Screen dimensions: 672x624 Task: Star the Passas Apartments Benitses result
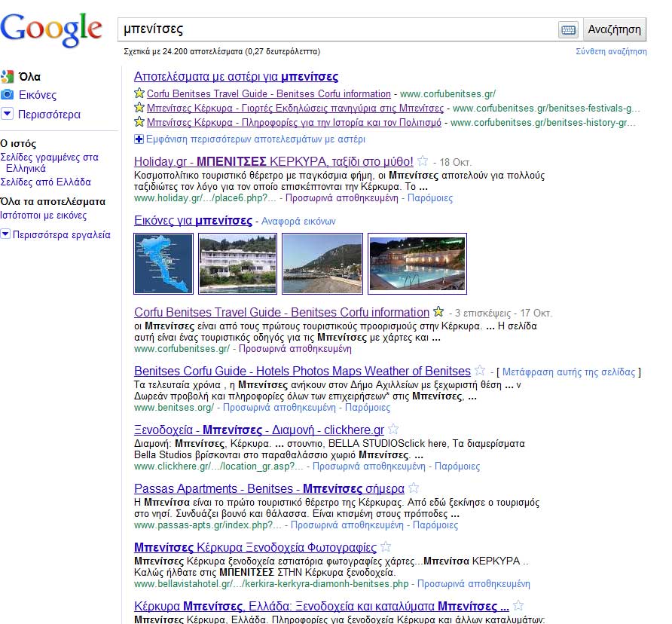(x=414, y=488)
